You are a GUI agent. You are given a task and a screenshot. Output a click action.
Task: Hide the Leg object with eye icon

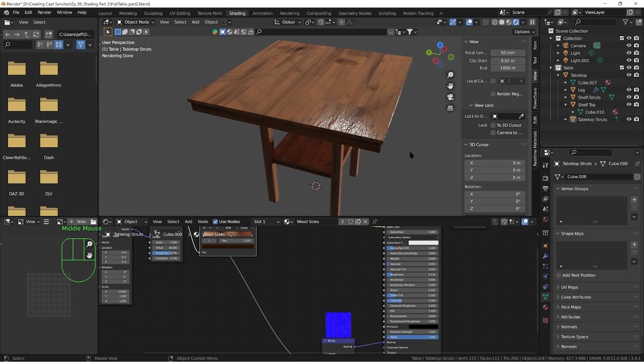(x=628, y=90)
